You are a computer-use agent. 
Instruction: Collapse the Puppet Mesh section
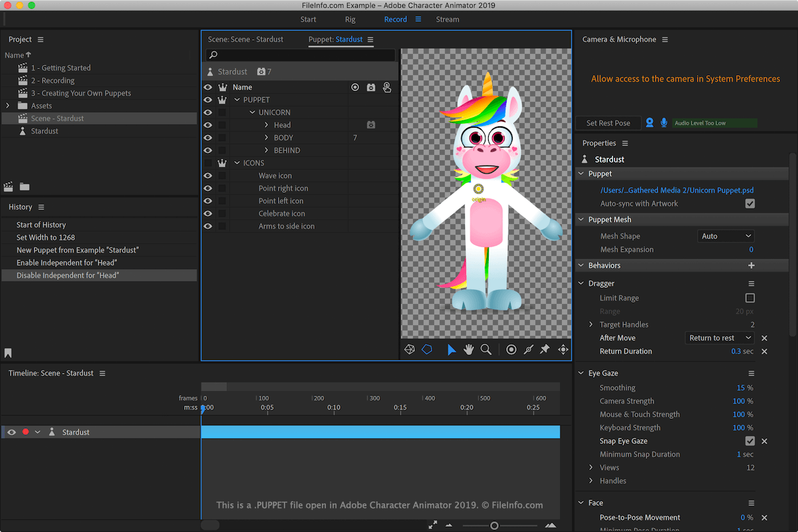click(x=581, y=219)
